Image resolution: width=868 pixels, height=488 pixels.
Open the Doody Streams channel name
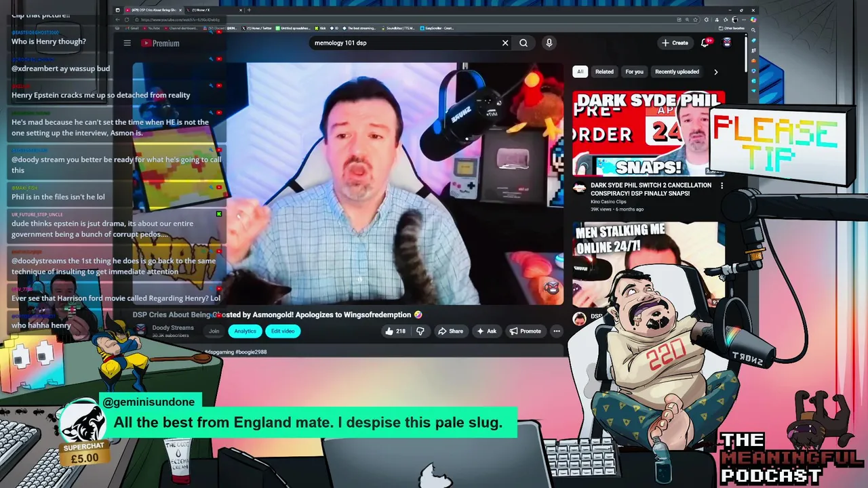click(x=173, y=328)
